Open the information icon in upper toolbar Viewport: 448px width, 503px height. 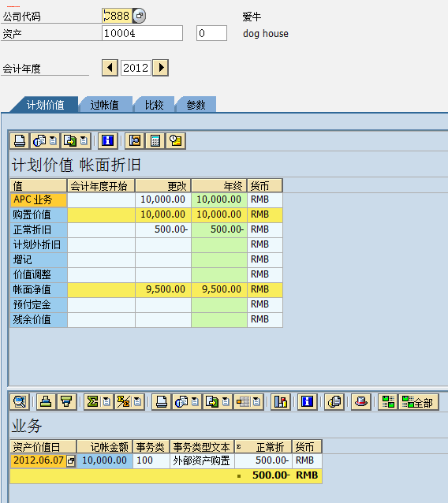107,141
